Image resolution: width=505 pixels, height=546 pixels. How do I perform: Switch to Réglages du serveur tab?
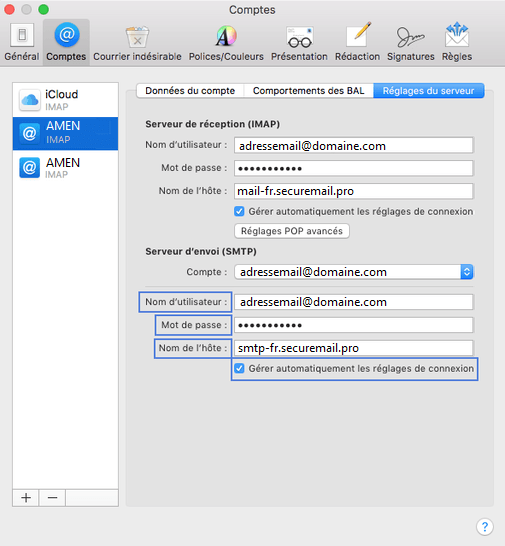(x=428, y=91)
